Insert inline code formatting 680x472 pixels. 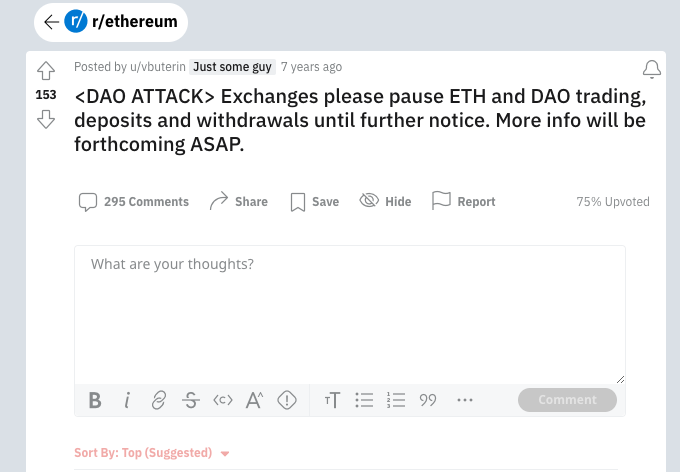click(222, 400)
